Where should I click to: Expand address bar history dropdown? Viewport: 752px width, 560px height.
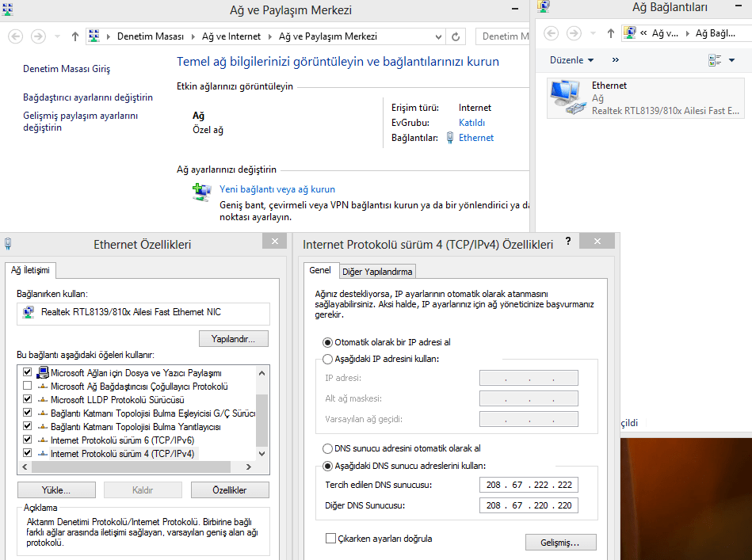click(438, 36)
